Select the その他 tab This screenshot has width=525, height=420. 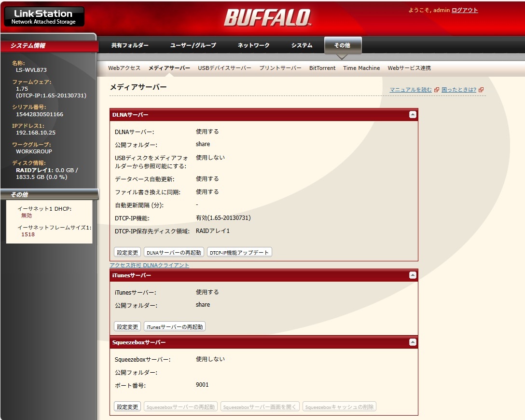[343, 45]
